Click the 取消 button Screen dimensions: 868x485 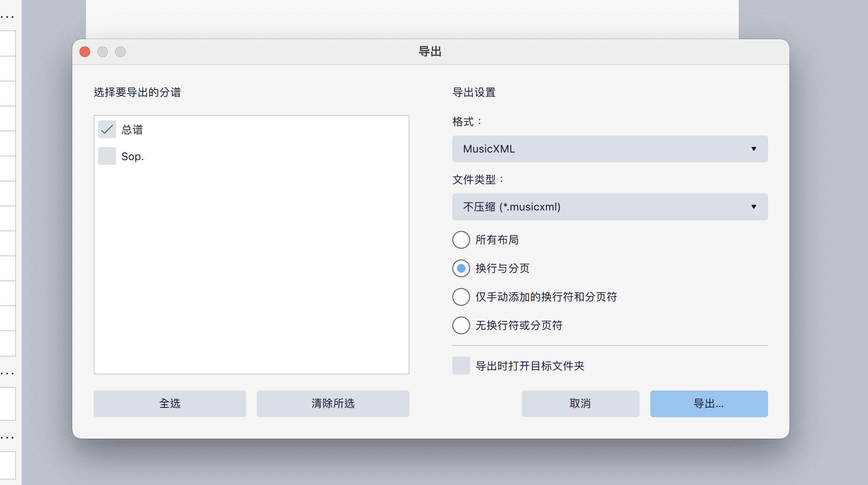580,404
